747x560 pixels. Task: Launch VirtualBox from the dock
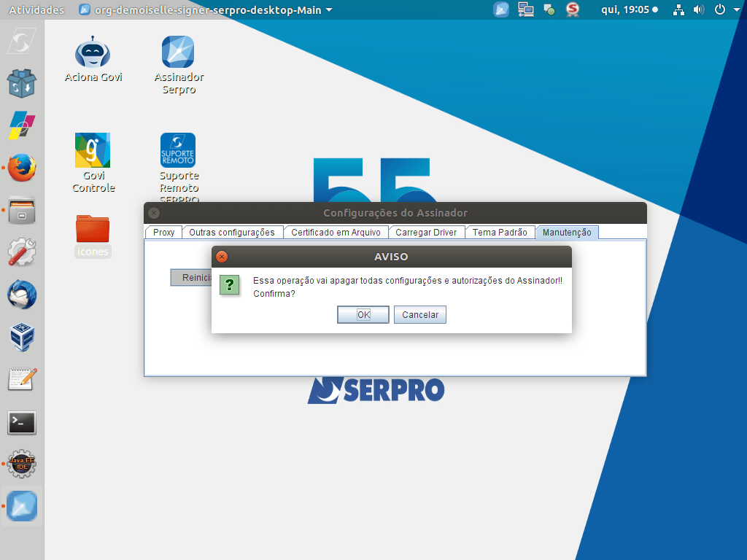coord(22,338)
